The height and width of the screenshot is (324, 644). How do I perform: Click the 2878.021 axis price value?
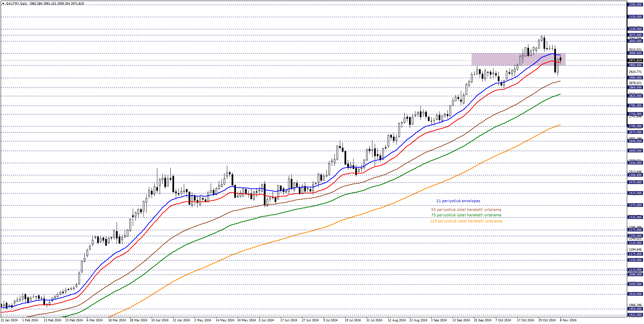click(635, 83)
